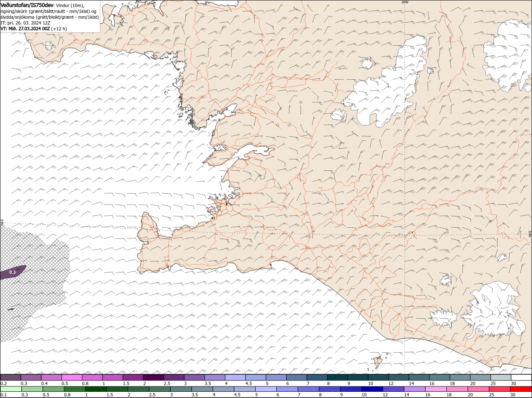532x398 pixels.
Task: Click the purple 12–14 swatch in lower legend
Action: [394, 389]
